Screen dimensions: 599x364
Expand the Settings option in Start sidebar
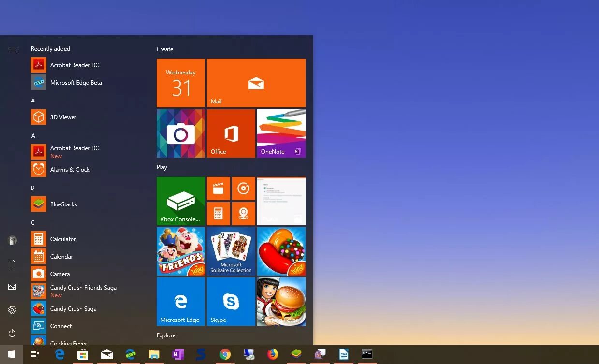click(12, 310)
